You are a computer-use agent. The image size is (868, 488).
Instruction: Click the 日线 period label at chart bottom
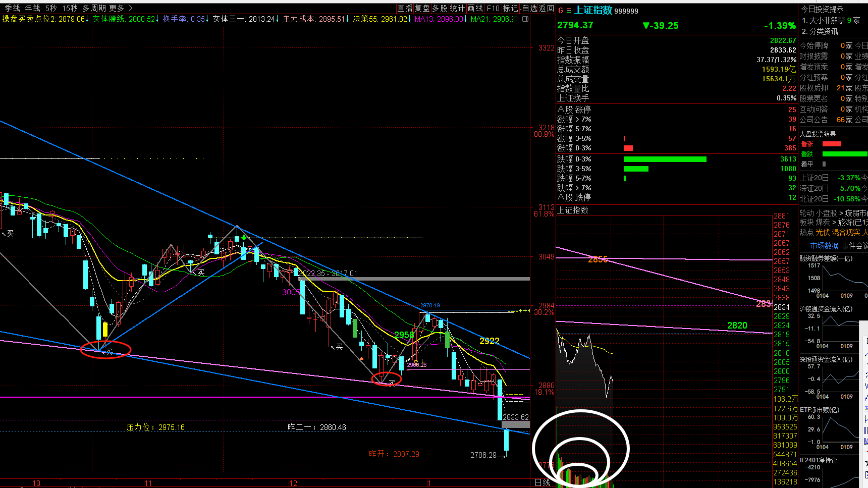pos(542,483)
